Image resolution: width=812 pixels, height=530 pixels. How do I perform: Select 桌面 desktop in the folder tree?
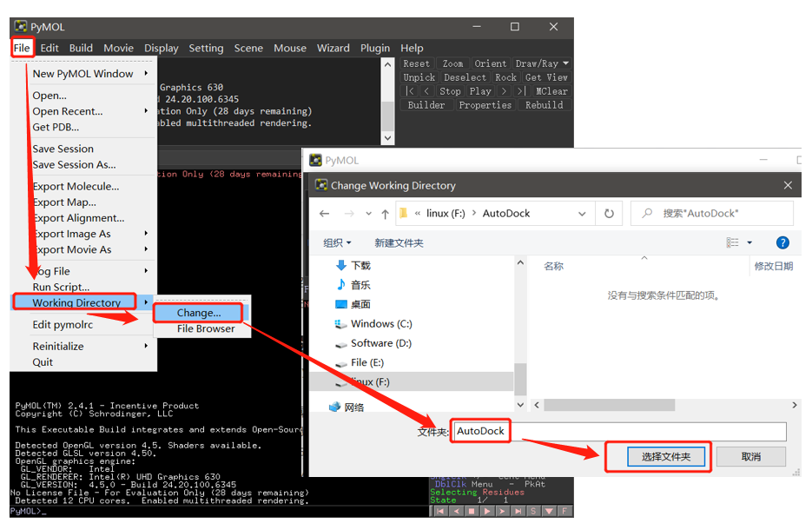click(x=353, y=304)
